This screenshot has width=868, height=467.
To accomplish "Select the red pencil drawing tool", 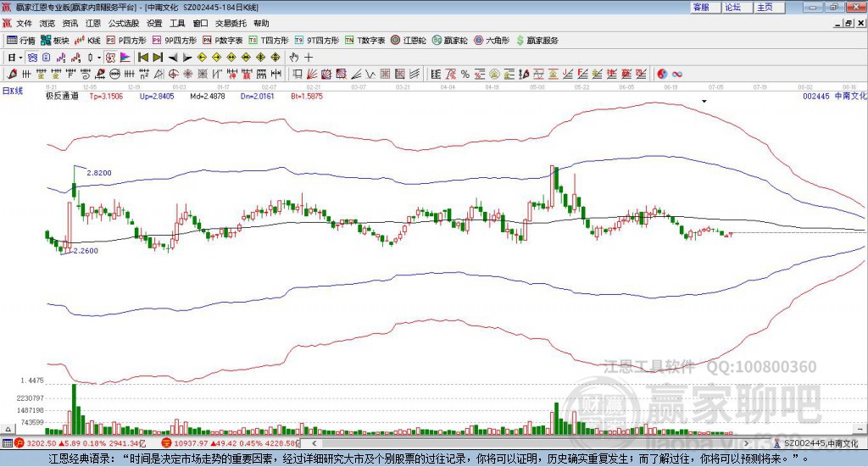I will (x=12, y=74).
